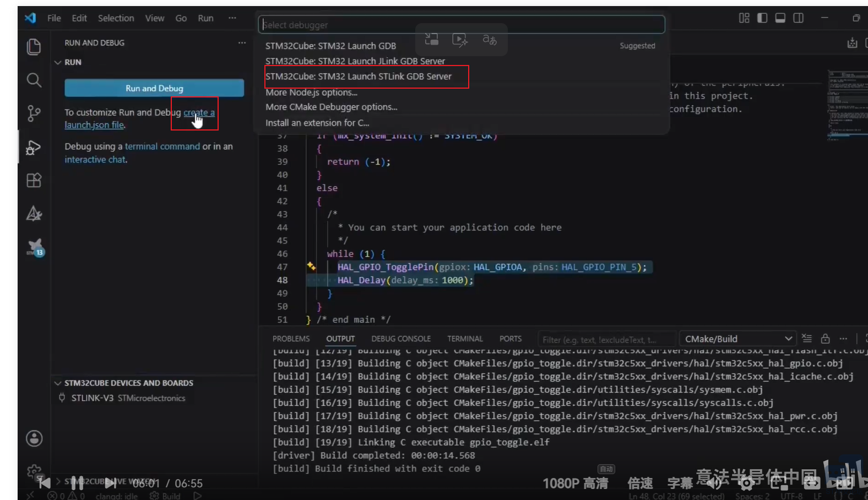Open the CMake Tools activity icon
Image resolution: width=868 pixels, height=500 pixels.
pyautogui.click(x=34, y=214)
